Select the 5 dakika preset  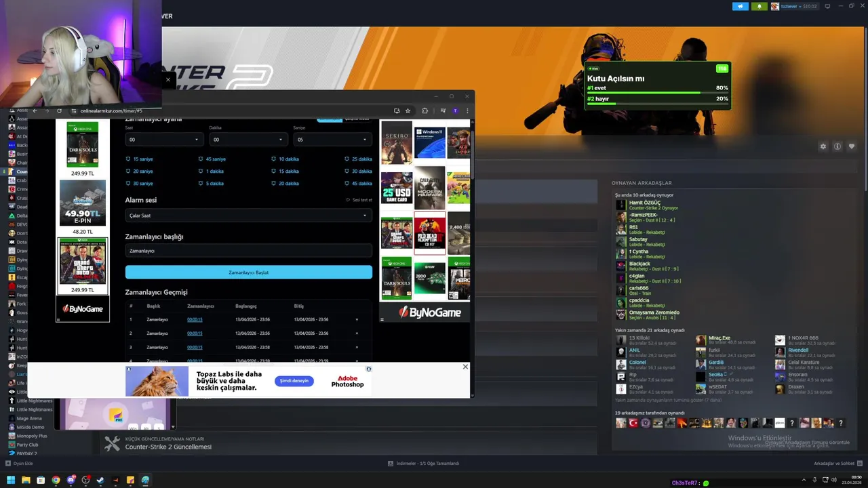(x=211, y=184)
